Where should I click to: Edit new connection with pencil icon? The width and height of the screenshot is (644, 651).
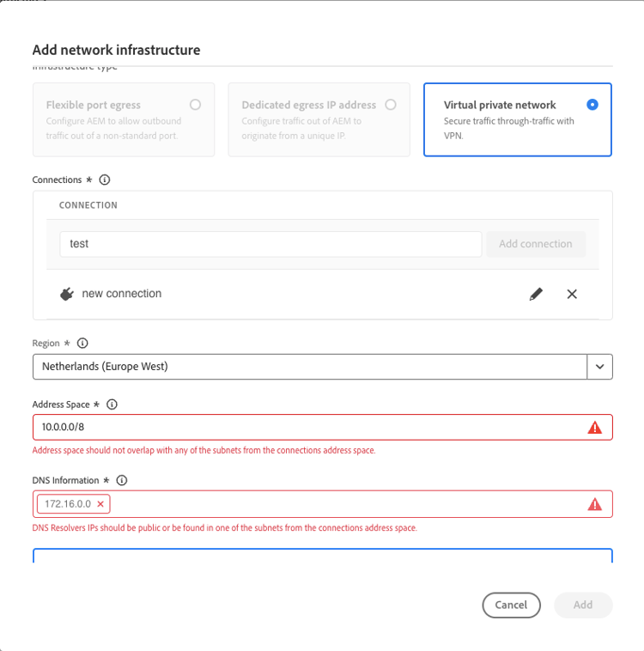[x=536, y=294]
